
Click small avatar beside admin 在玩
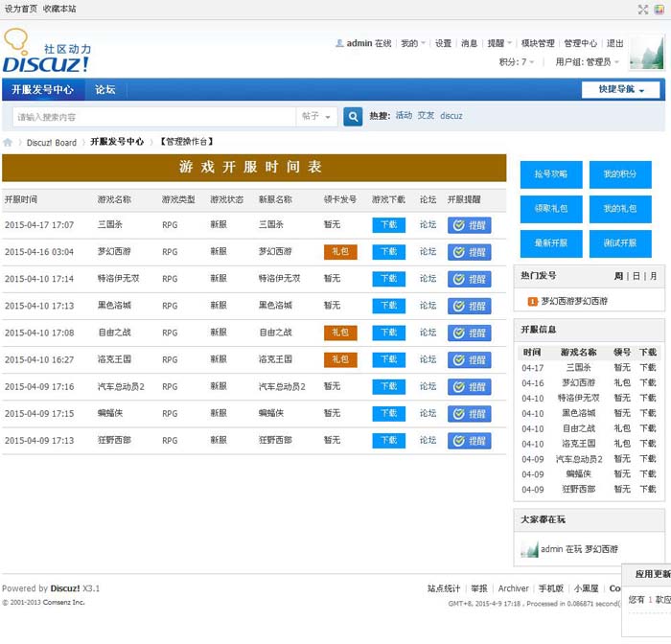[529, 550]
